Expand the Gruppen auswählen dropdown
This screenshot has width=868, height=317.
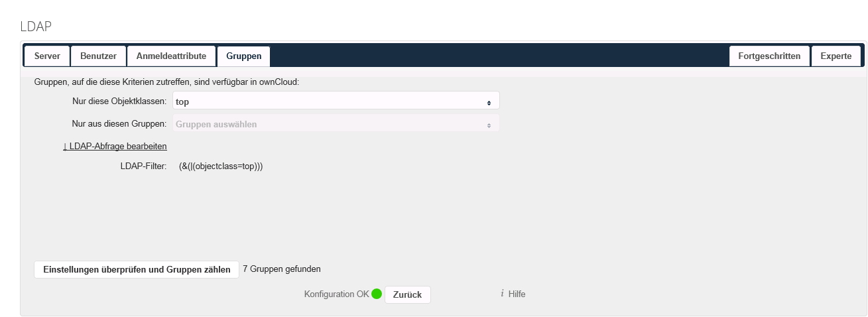(x=336, y=124)
